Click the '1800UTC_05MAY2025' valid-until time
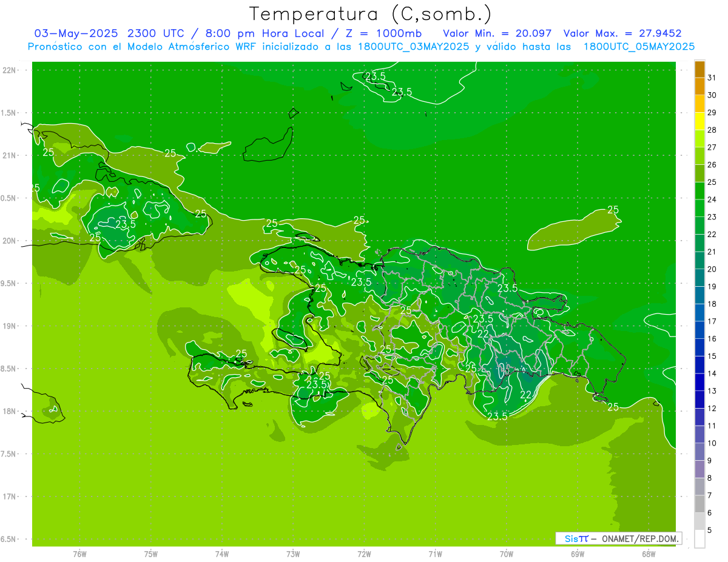 (639, 47)
